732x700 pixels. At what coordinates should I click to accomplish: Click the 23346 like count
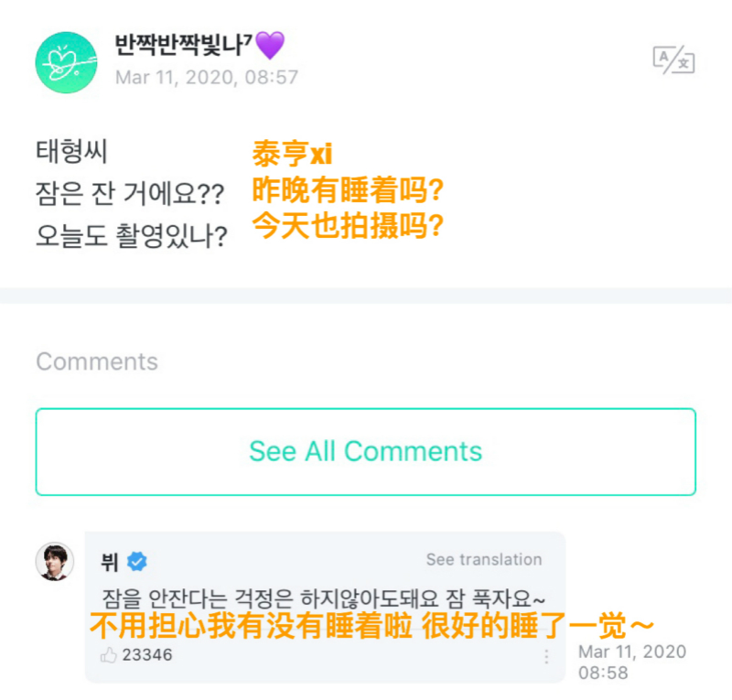tap(147, 655)
